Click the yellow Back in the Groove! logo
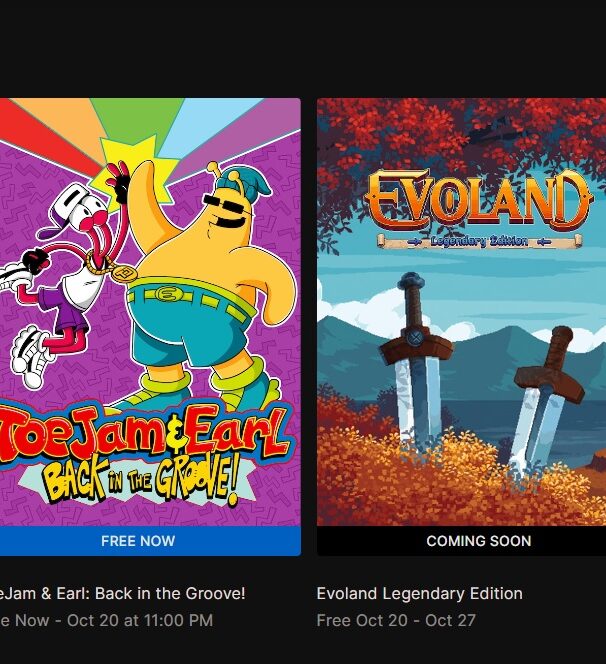This screenshot has height=664, width=606. point(142,481)
